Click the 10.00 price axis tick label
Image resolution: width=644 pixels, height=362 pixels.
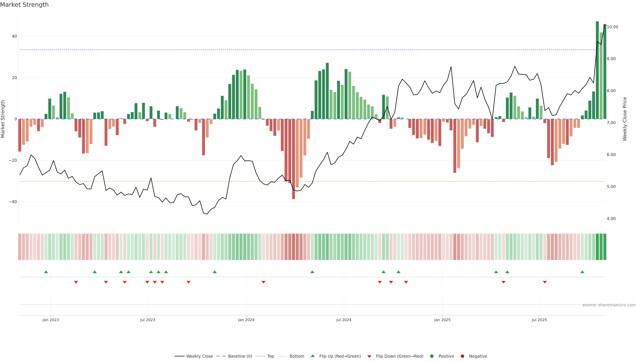point(612,27)
